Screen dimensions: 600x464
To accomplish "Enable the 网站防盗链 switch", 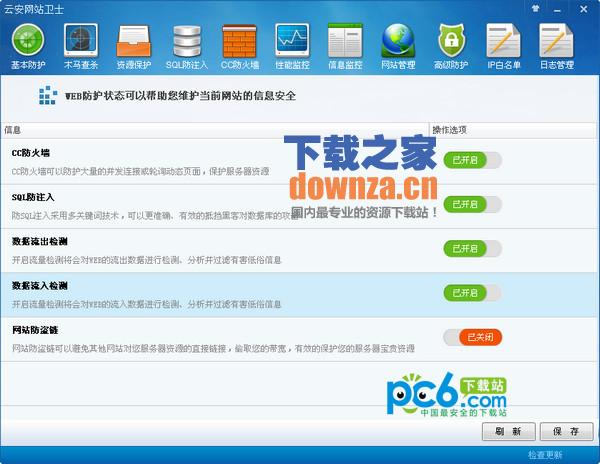I will click(472, 336).
